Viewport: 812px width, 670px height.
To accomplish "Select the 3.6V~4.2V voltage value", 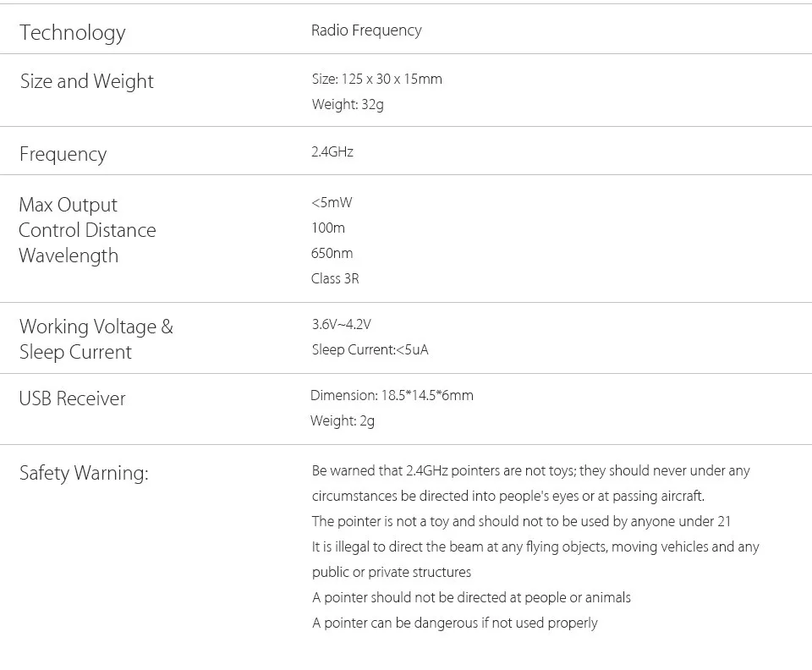I will pos(341,324).
